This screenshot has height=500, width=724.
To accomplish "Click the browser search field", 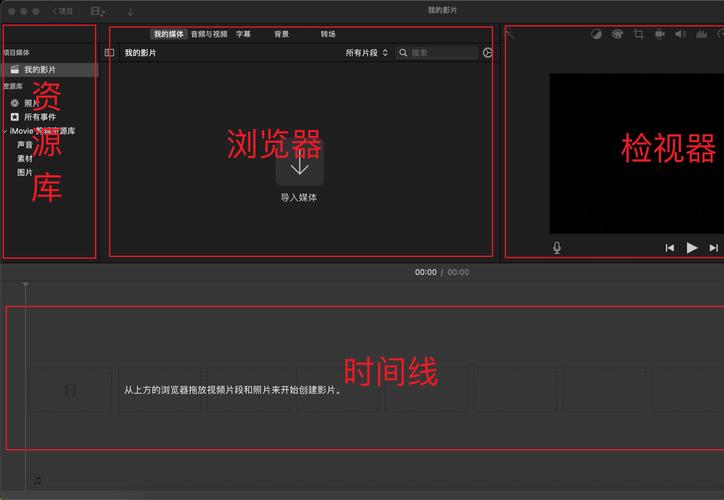I will (437, 53).
